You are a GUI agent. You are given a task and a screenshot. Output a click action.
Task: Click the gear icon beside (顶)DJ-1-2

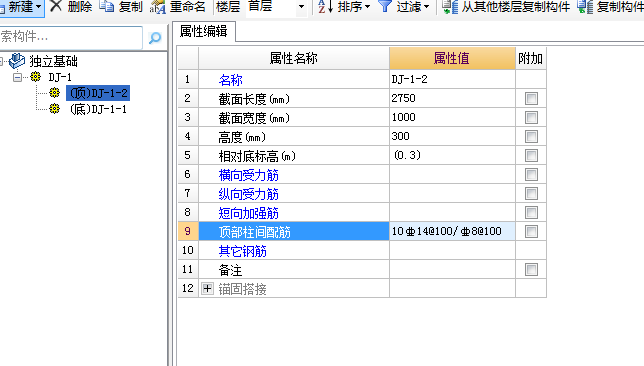[x=54, y=92]
